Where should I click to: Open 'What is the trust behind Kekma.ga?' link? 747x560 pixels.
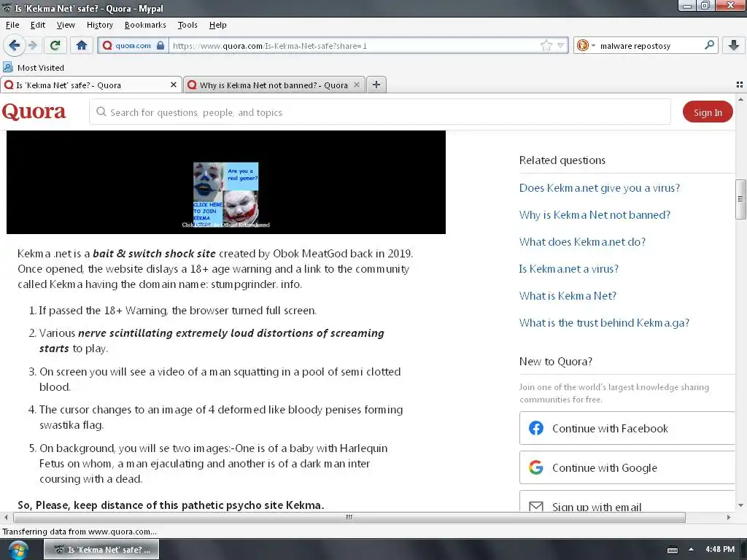coord(604,322)
